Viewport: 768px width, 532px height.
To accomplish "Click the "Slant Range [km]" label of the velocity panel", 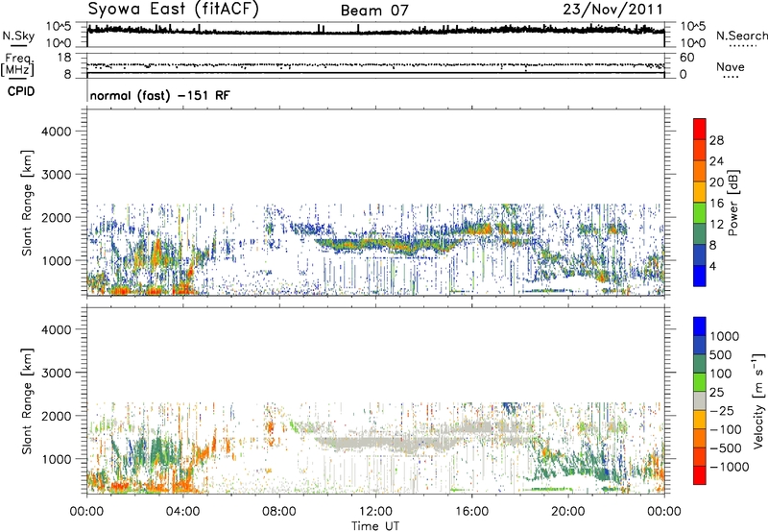I will pos(27,401).
